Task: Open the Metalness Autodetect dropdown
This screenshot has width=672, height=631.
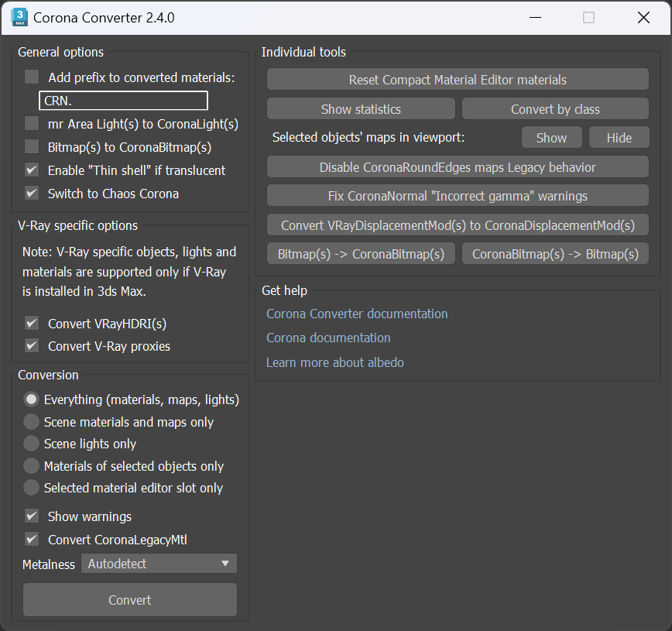Action: [x=159, y=564]
